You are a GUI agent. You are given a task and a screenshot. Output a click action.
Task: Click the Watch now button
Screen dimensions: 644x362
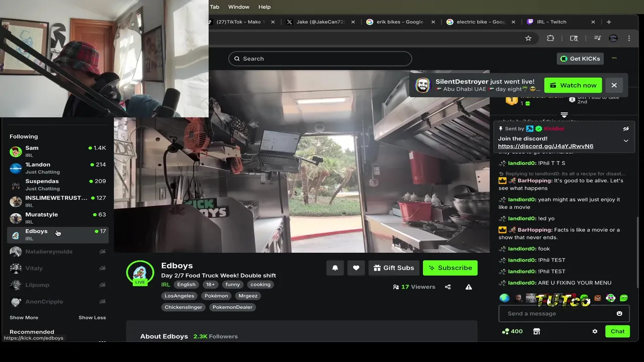tap(573, 85)
